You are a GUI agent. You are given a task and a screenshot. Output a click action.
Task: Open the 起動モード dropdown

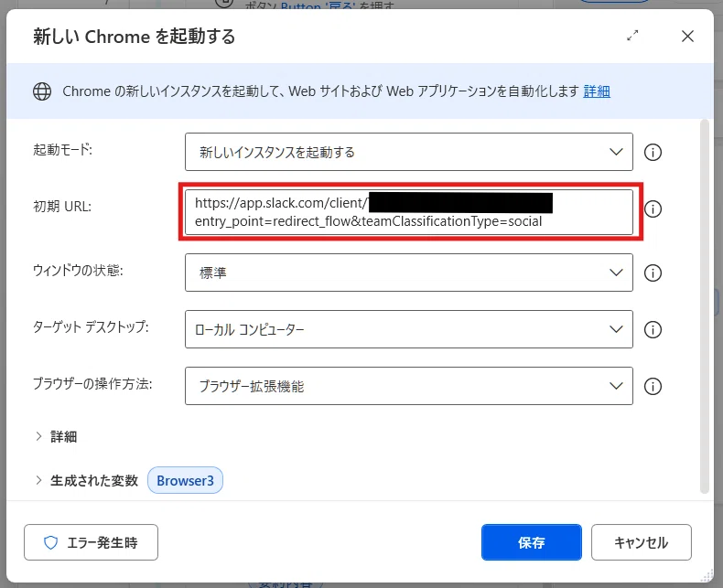(x=408, y=152)
